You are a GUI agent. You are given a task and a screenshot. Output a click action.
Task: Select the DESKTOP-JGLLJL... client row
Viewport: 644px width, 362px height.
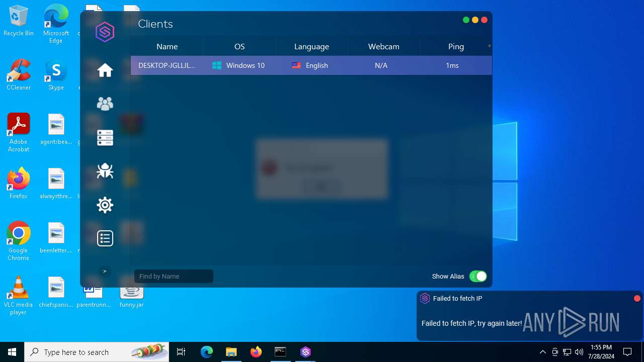311,65
